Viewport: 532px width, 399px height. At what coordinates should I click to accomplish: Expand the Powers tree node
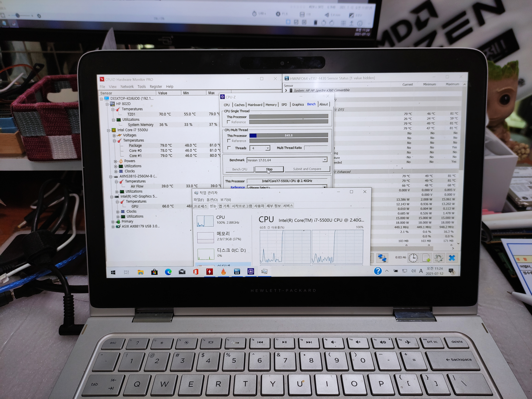pyautogui.click(x=115, y=161)
